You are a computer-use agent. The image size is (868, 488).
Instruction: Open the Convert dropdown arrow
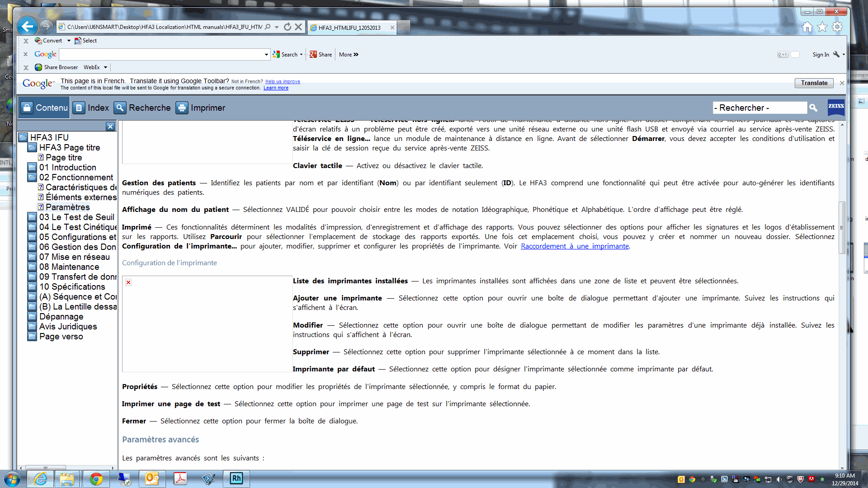(69, 41)
